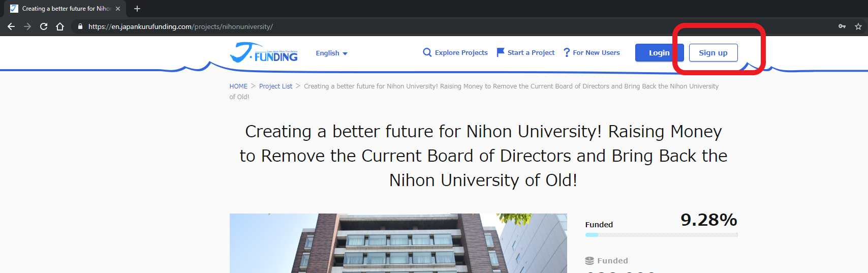
Task: Open the browser home page icon
Action: [60, 26]
